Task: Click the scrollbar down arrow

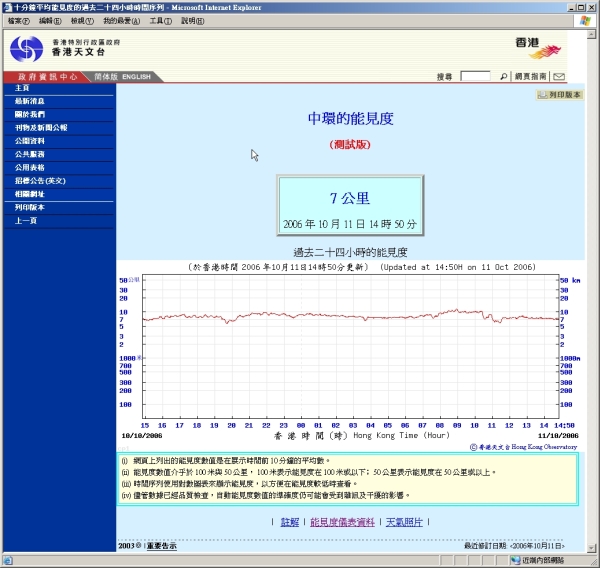Action: point(592,548)
